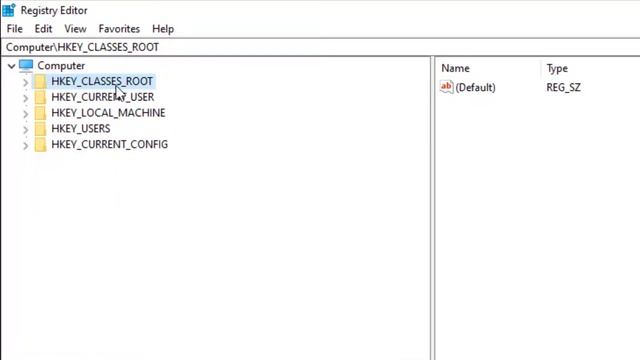Click the HKEY_USERS folder icon

40,129
